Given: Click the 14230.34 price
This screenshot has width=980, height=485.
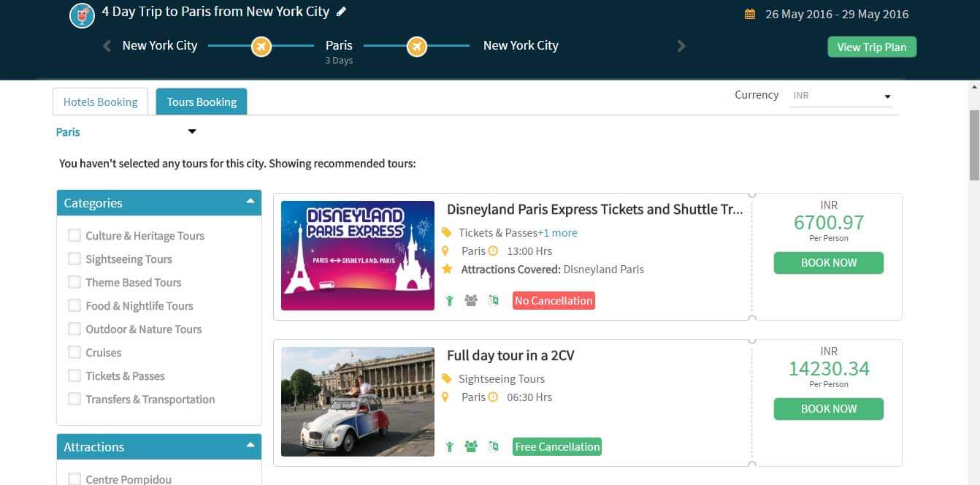Looking at the screenshot, I should (829, 368).
